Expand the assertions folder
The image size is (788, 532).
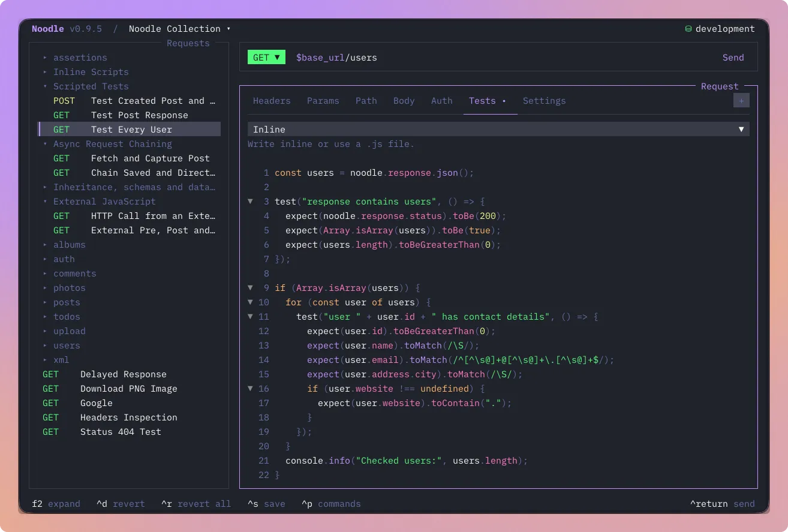pyautogui.click(x=75, y=58)
